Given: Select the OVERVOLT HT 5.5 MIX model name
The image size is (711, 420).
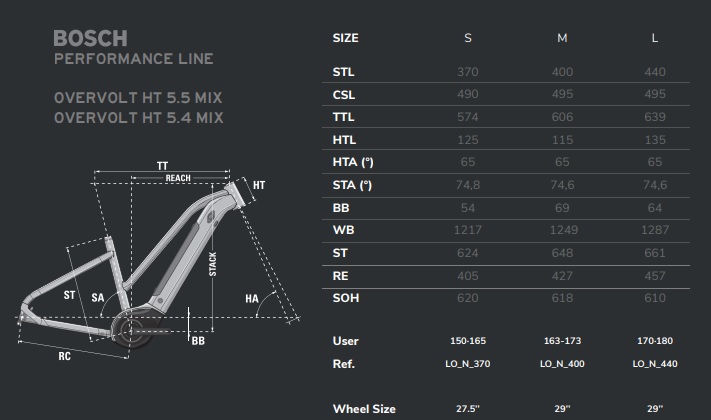Looking at the screenshot, I should click(x=138, y=98).
